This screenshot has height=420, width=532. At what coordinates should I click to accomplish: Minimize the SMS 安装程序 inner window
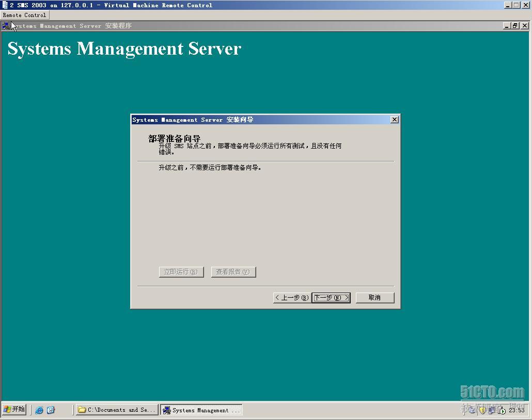coord(507,26)
